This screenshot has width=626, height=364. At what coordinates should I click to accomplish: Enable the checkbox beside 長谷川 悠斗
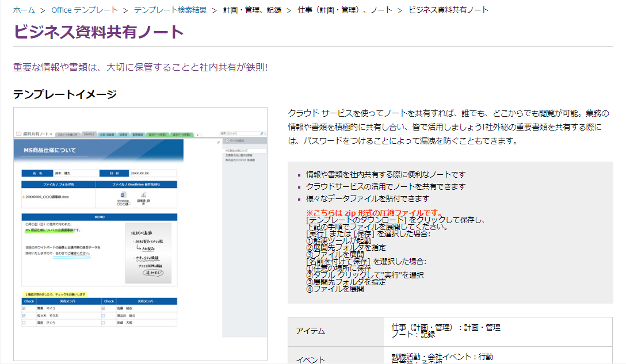[104, 315]
